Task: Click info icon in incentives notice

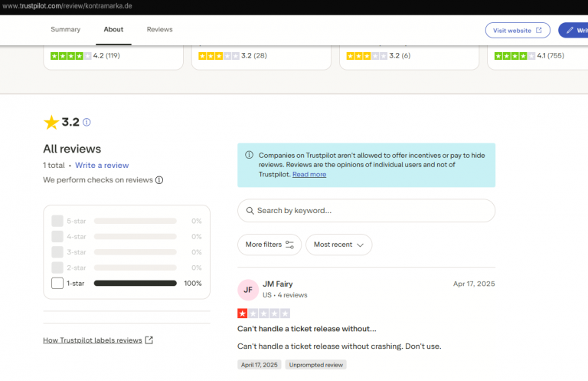Action: coord(249,155)
